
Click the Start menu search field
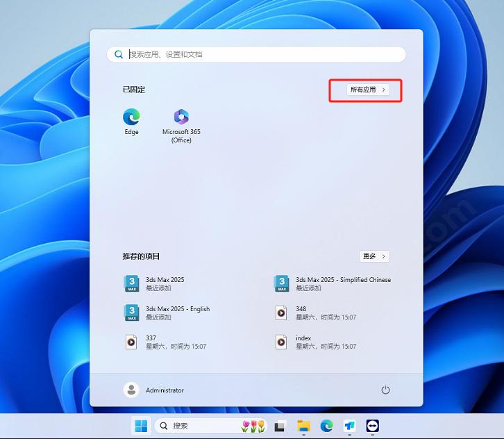(x=256, y=54)
